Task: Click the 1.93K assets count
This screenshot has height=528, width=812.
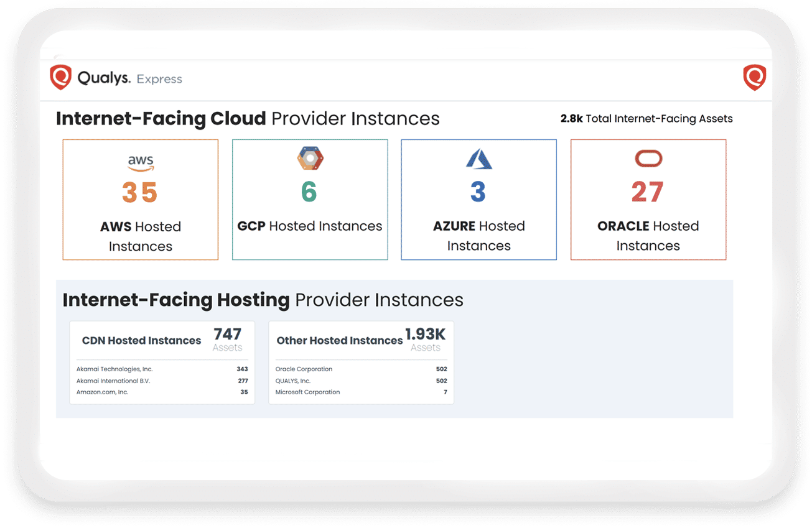Action: tap(426, 334)
